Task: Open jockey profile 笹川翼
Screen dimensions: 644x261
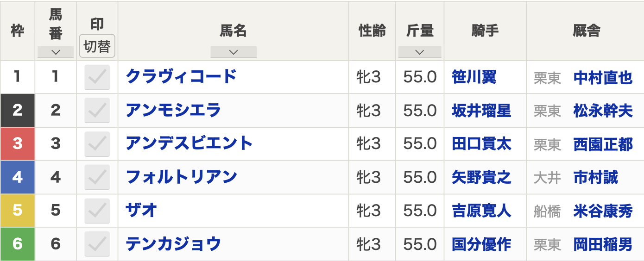Action: [474, 77]
